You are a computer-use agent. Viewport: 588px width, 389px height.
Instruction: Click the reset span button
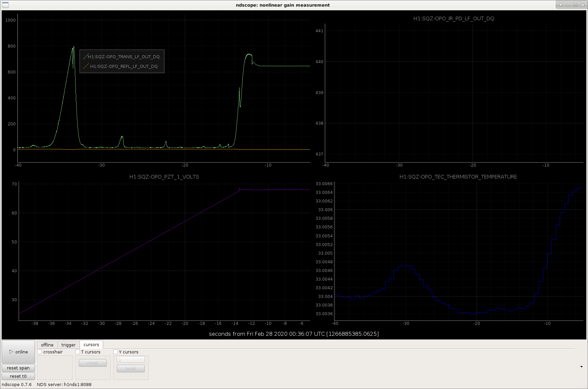pyautogui.click(x=18, y=368)
